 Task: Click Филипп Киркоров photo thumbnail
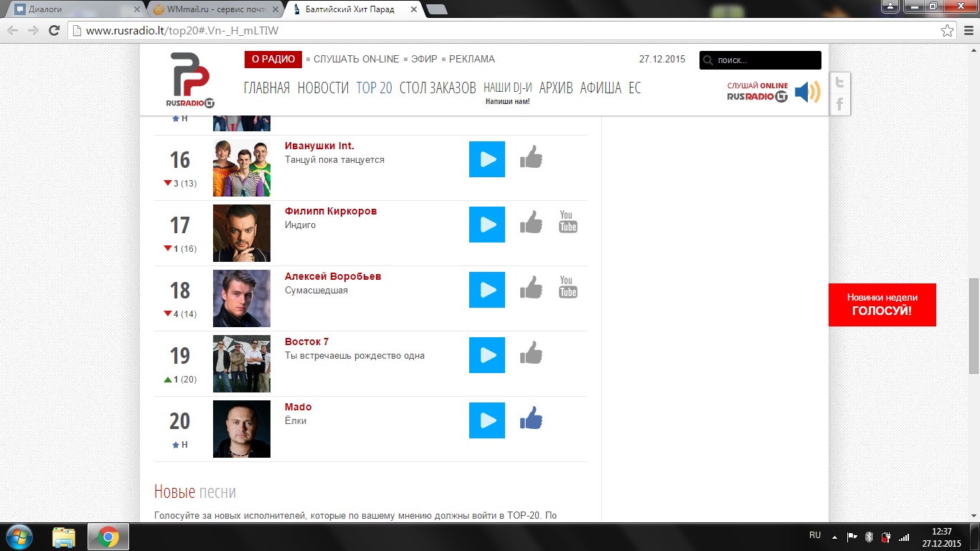(242, 233)
